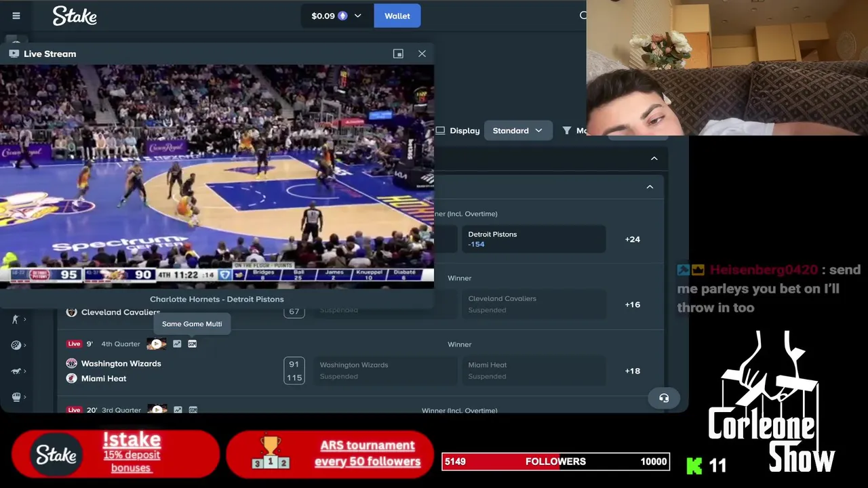
Task: Open stats chart for 3rd Quarter game
Action: coord(177,409)
